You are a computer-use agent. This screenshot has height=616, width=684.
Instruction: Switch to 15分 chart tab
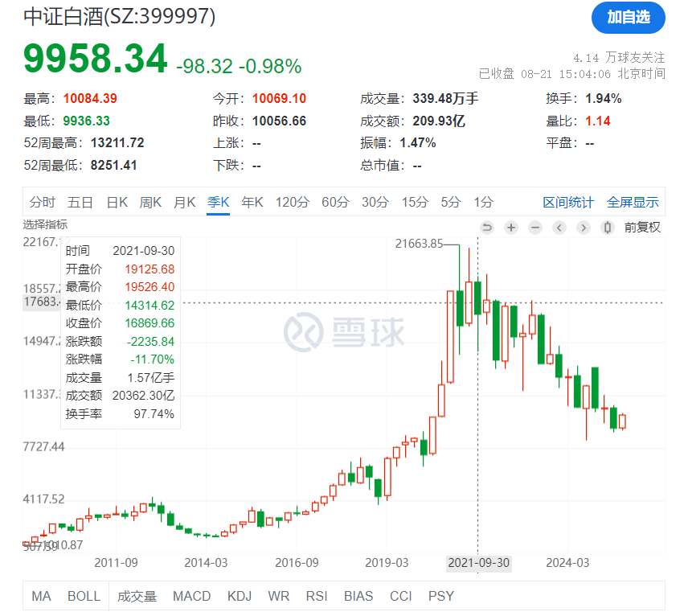click(415, 202)
